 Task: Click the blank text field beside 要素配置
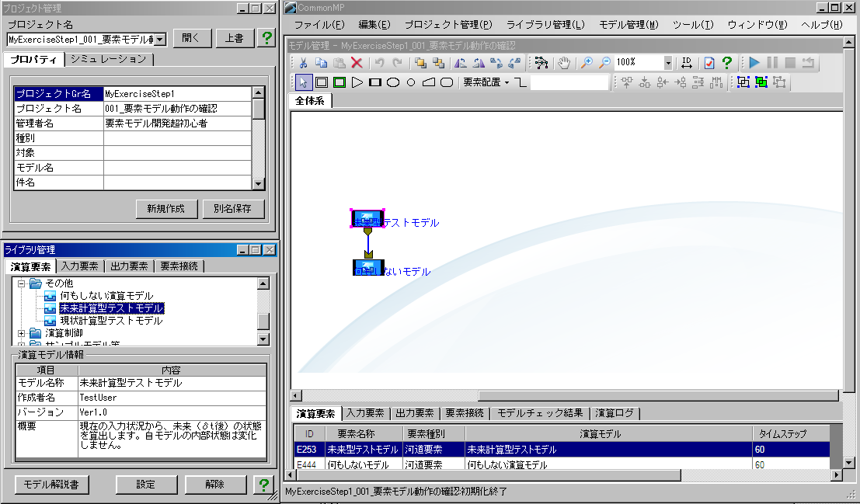[x=569, y=82]
